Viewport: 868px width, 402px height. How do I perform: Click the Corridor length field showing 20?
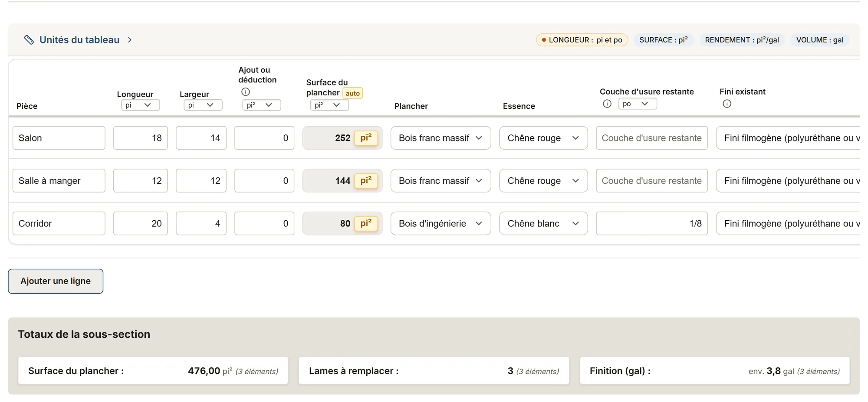141,223
